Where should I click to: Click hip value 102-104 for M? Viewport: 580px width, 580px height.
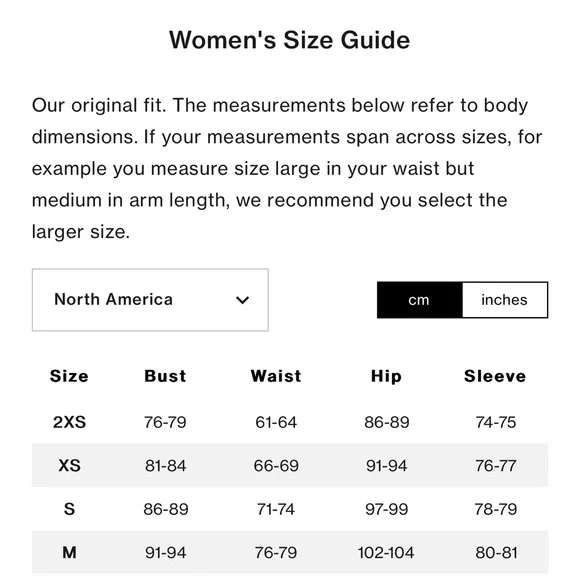[386, 553]
